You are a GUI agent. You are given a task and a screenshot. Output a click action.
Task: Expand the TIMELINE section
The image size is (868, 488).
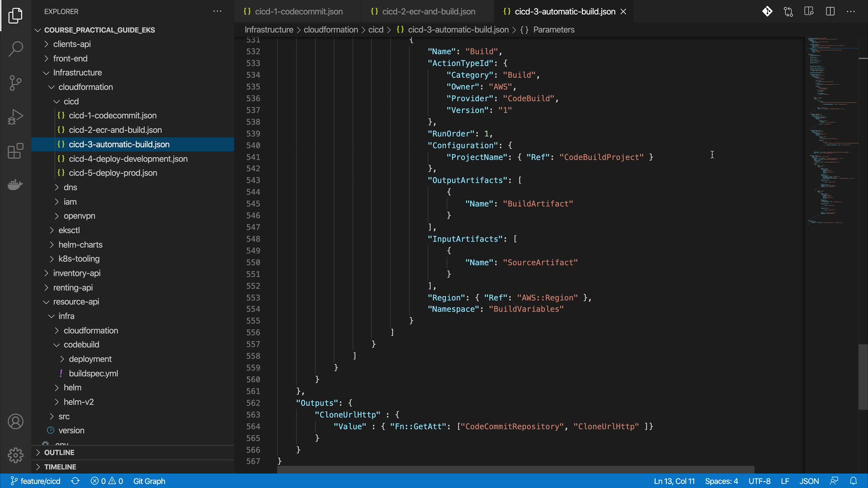60,467
